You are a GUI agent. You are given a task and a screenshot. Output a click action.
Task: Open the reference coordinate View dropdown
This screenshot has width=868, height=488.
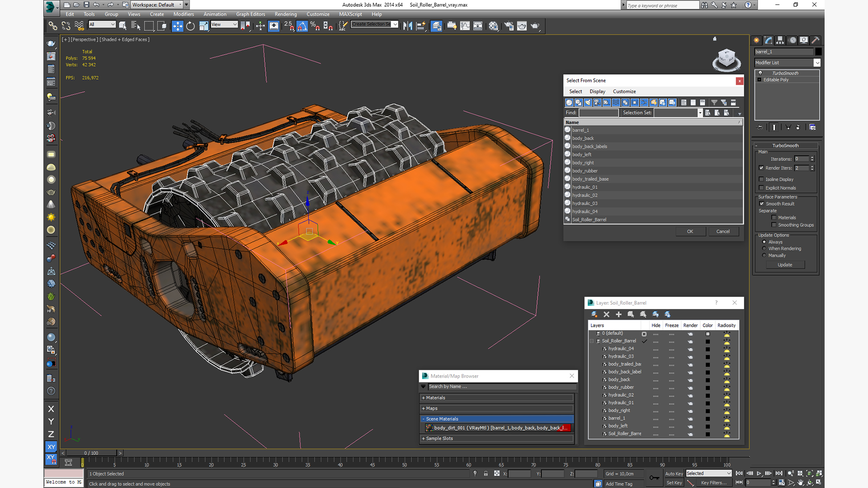click(224, 24)
